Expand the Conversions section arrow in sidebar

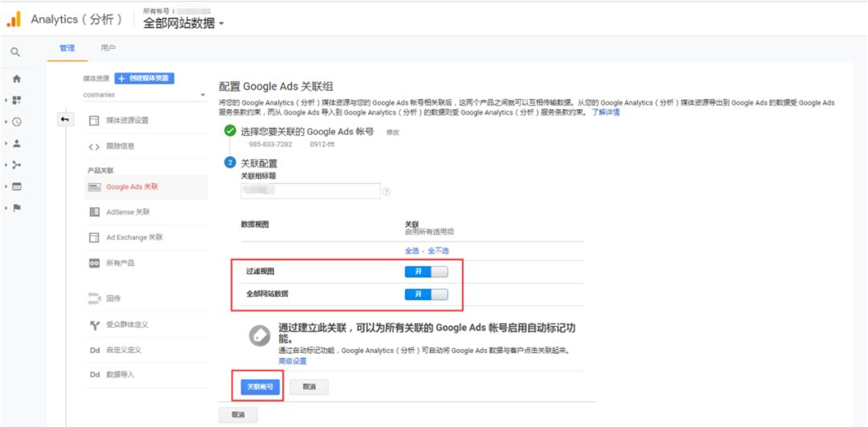point(6,207)
